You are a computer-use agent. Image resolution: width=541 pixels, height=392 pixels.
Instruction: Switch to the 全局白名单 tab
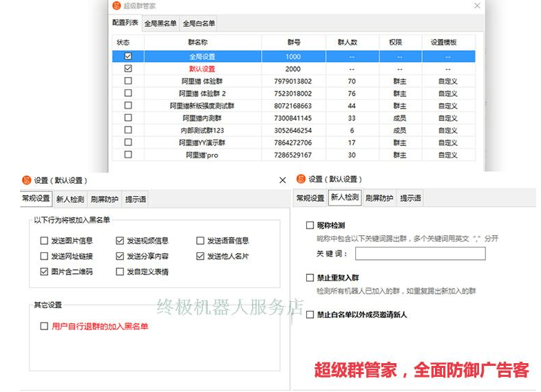pyautogui.click(x=199, y=23)
